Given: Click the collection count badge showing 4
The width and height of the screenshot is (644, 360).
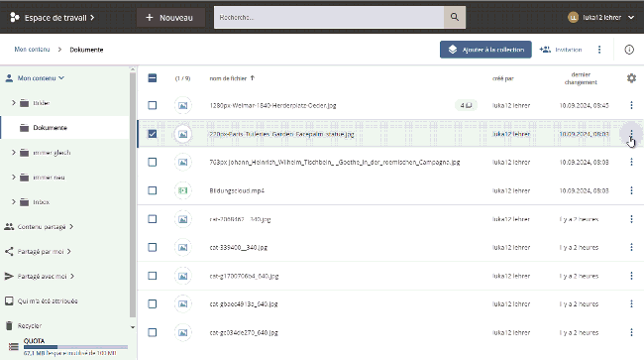Looking at the screenshot, I should 466,105.
